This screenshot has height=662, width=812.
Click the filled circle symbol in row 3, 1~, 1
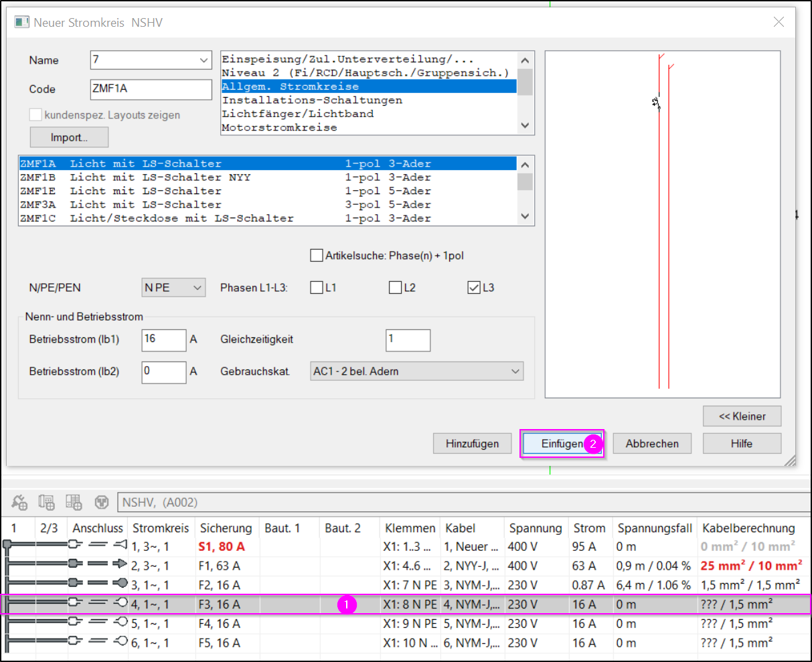point(120,584)
